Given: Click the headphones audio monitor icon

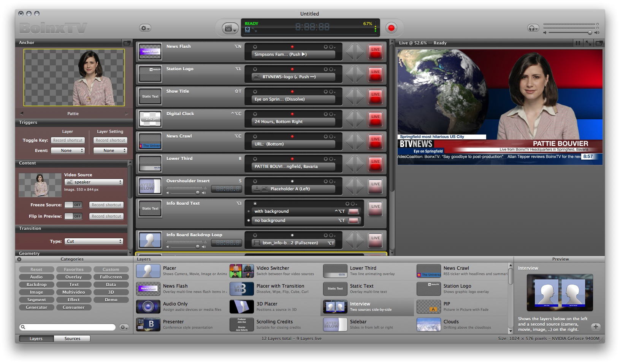Looking at the screenshot, I should point(533,28).
